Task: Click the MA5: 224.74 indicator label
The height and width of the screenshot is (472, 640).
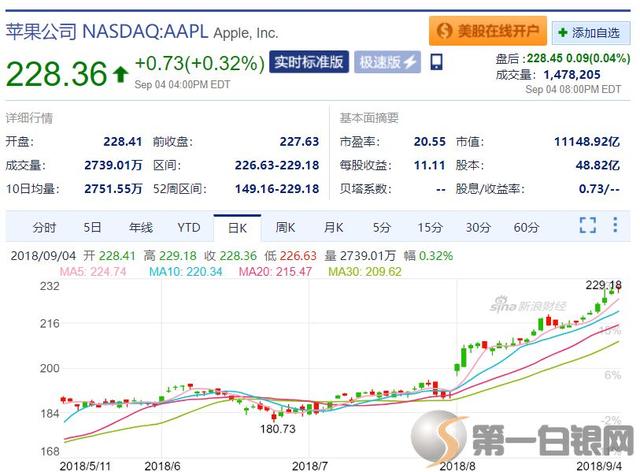Action: 93,272
